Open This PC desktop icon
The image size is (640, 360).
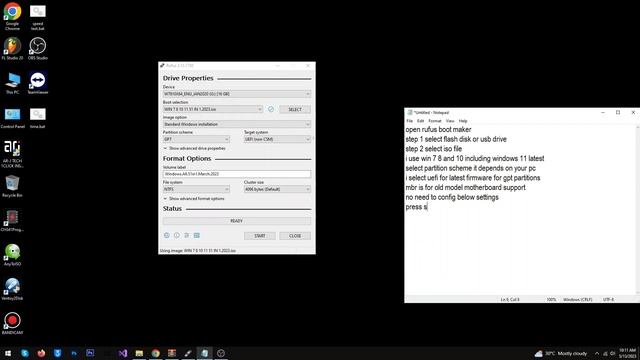(x=12, y=83)
